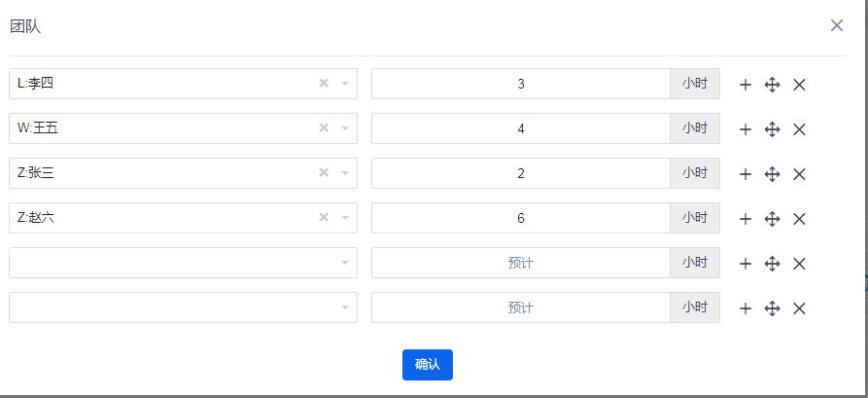Screen dimensions: 868x398
Task: Click the fifth row's empty 预计 hours field
Action: (x=521, y=263)
